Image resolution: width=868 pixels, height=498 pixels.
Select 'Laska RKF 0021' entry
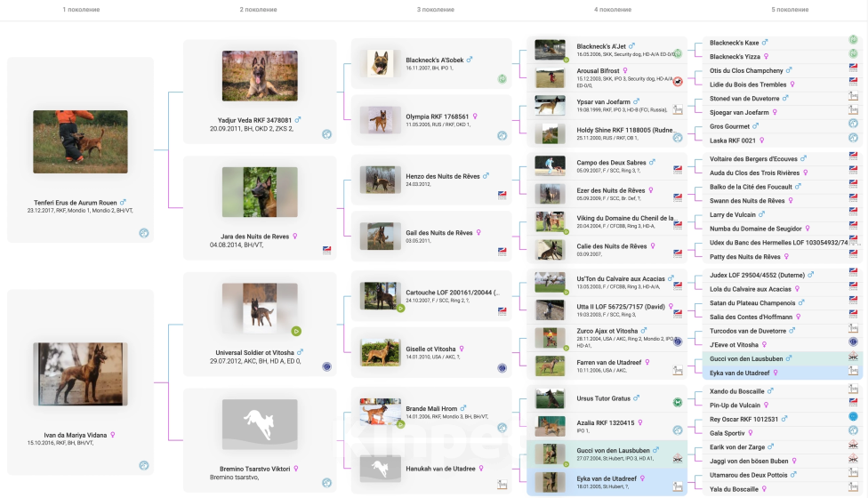(x=733, y=141)
